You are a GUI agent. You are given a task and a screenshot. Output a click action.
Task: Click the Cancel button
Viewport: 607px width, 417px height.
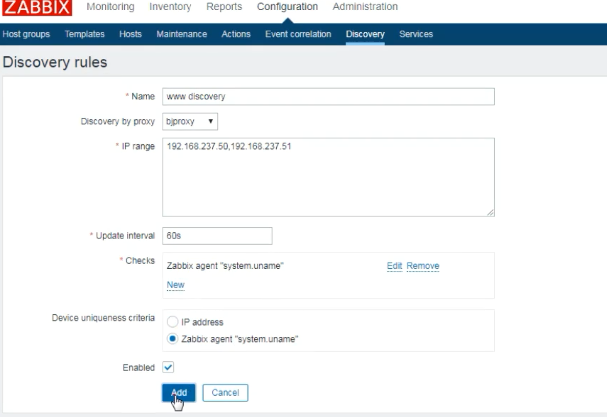pos(225,393)
